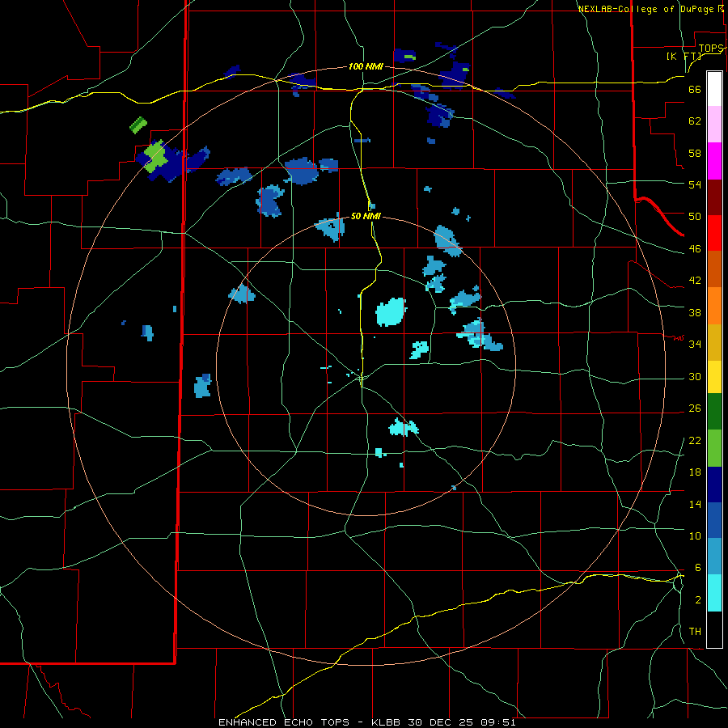Screen dimensions: 728x728
Task: Click the light blue legend swatch
Action: coord(714,556)
